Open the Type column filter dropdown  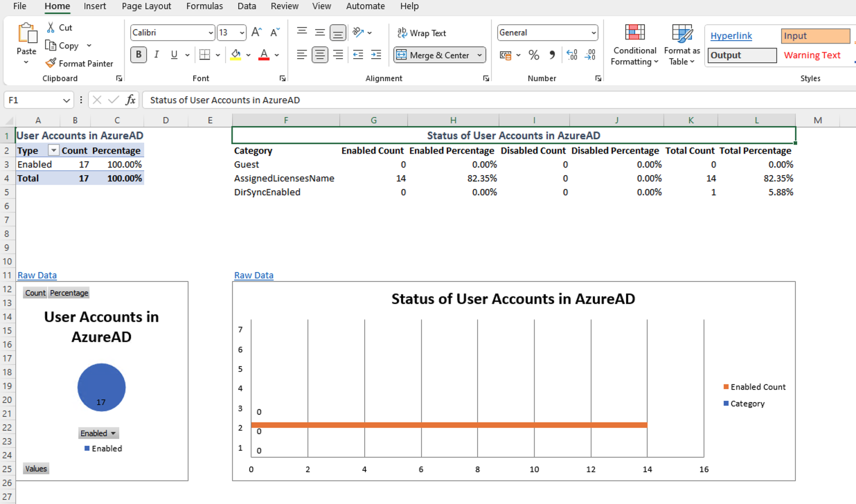click(x=53, y=151)
